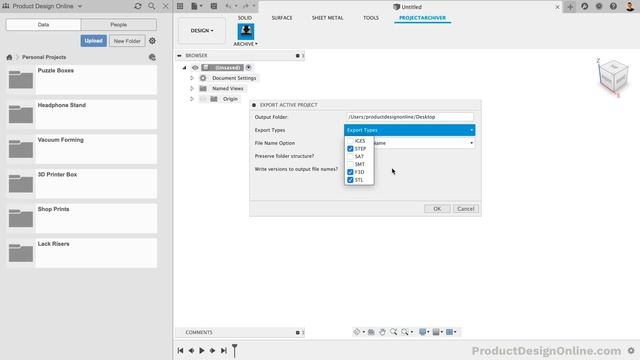Screen dimensions: 640x360
Task: Refresh the data panel
Action: (x=138, y=6)
